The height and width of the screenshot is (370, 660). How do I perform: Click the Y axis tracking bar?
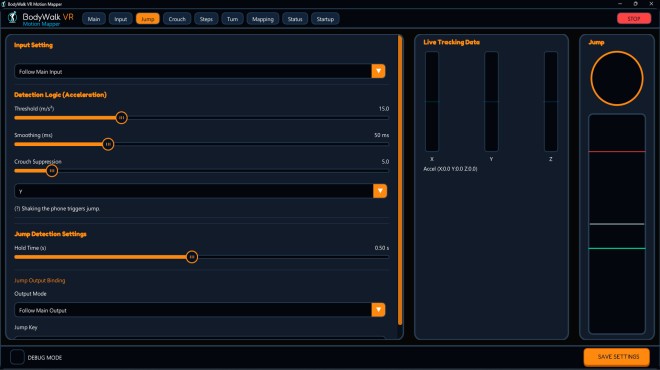click(491, 101)
